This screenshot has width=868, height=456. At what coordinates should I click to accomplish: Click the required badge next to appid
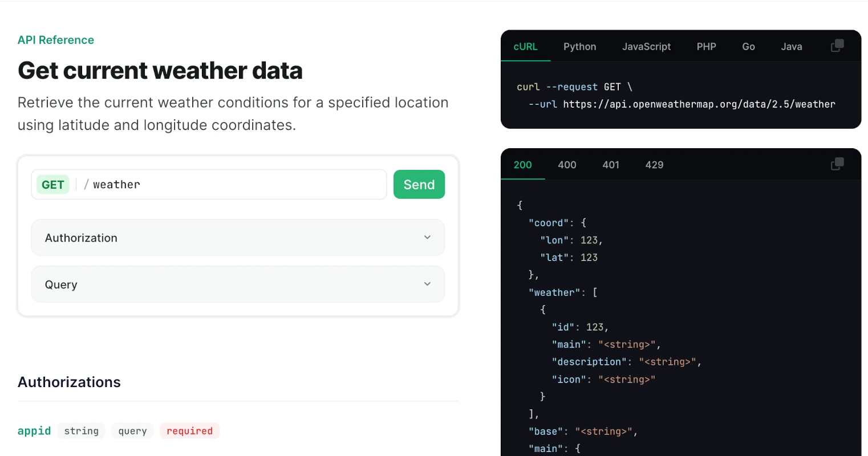pos(189,430)
